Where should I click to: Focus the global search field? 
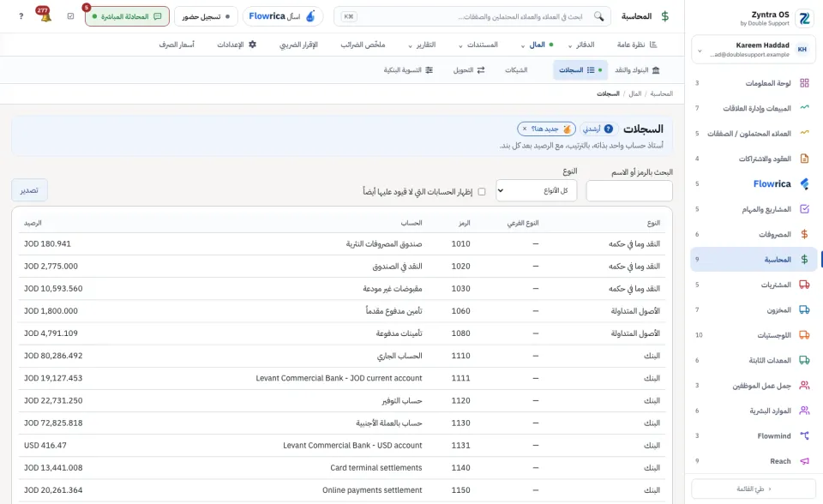(472, 16)
